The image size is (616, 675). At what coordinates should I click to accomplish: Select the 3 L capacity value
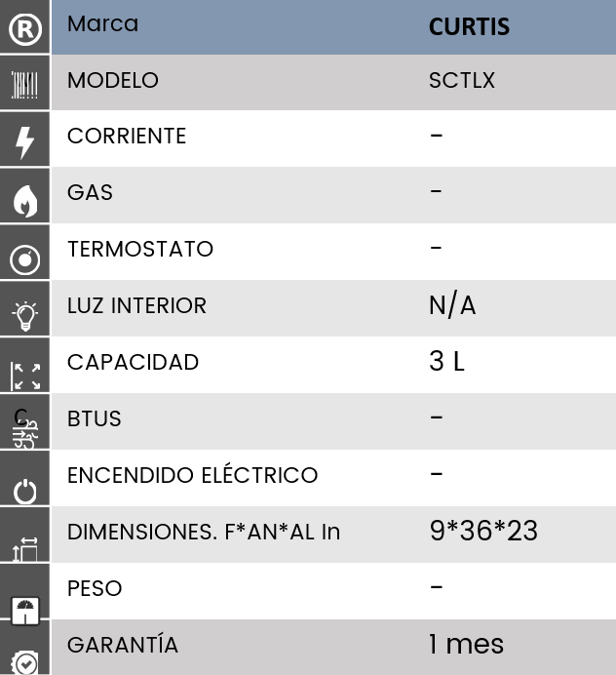point(447,361)
